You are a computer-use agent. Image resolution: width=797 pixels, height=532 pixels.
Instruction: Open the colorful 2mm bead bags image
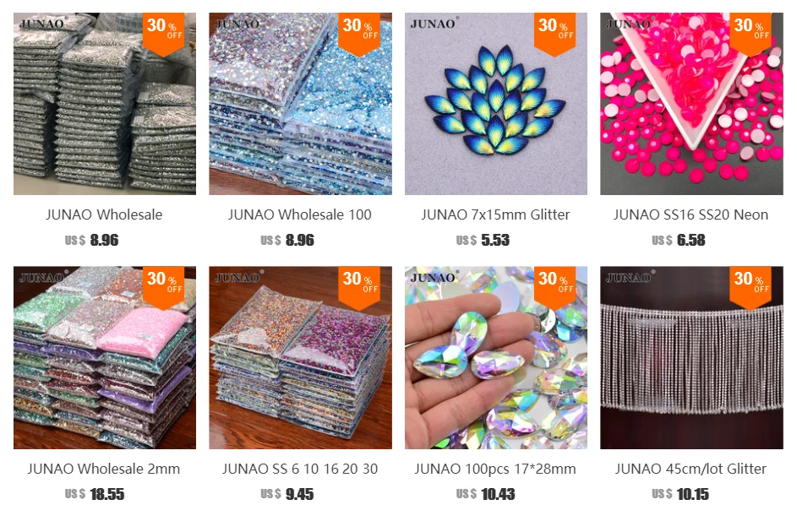tap(105, 357)
